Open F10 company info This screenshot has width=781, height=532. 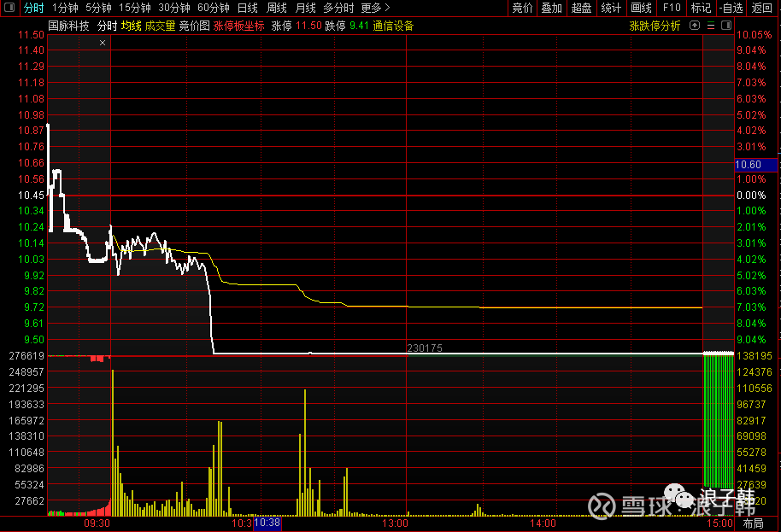coord(672,8)
